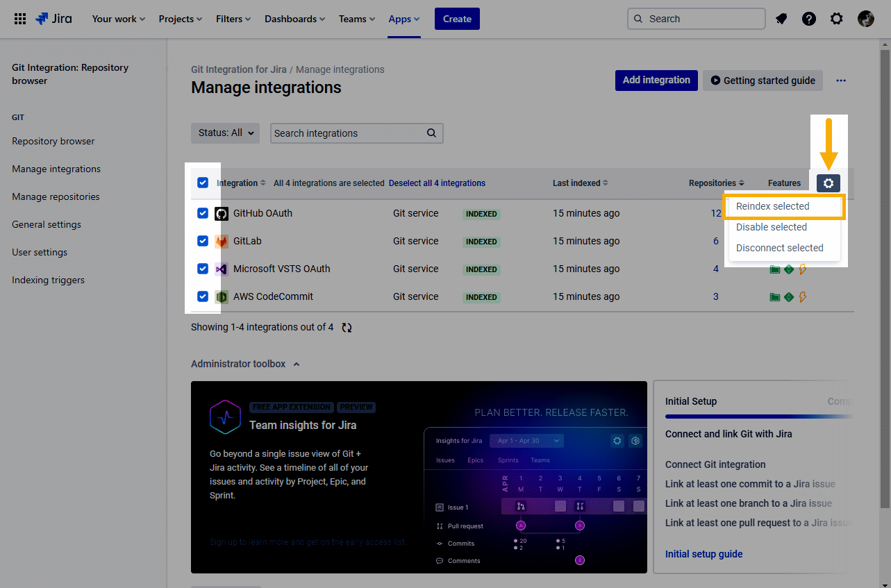The height and width of the screenshot is (588, 891).
Task: Uncheck the select-all integrations checkbox
Action: [203, 183]
